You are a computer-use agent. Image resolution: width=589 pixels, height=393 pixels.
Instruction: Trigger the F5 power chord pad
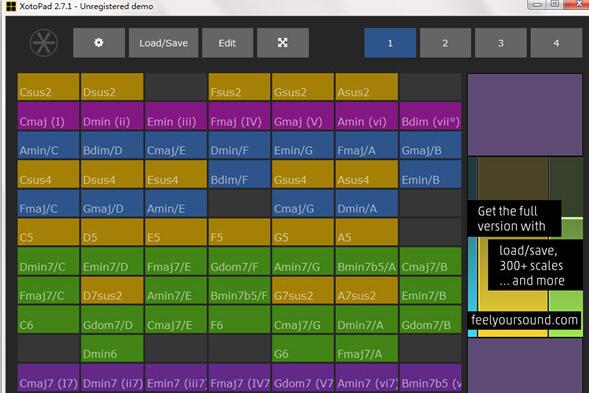pyautogui.click(x=239, y=232)
